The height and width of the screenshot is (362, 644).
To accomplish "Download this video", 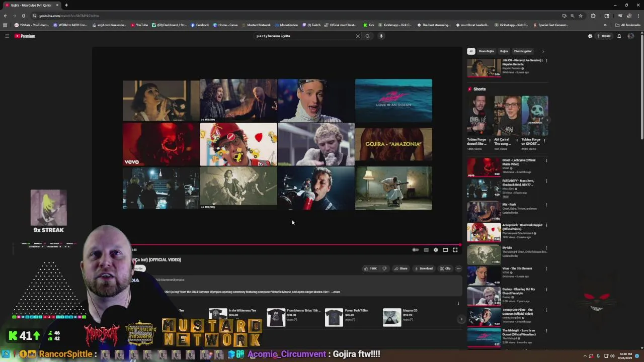I will tap(424, 268).
